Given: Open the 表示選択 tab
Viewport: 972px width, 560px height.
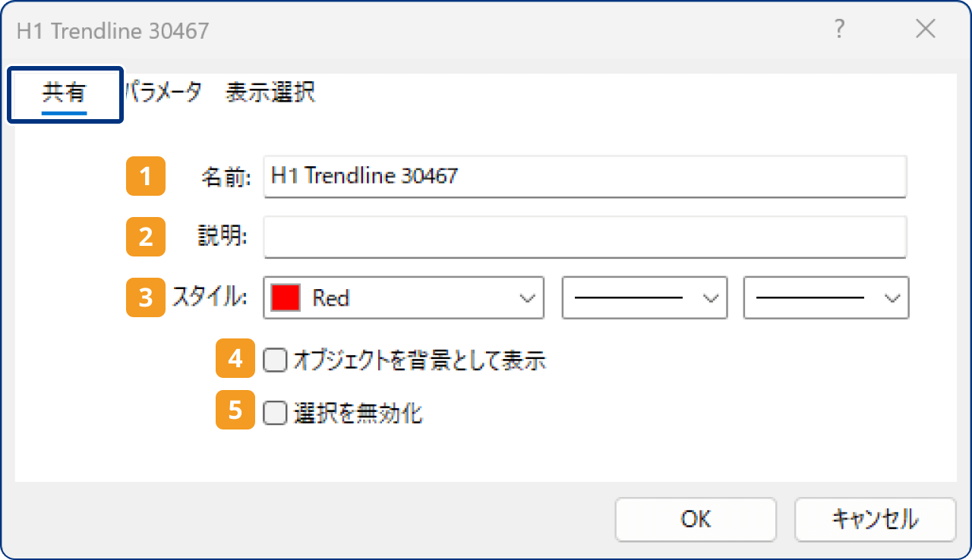Looking at the screenshot, I should pos(270,93).
